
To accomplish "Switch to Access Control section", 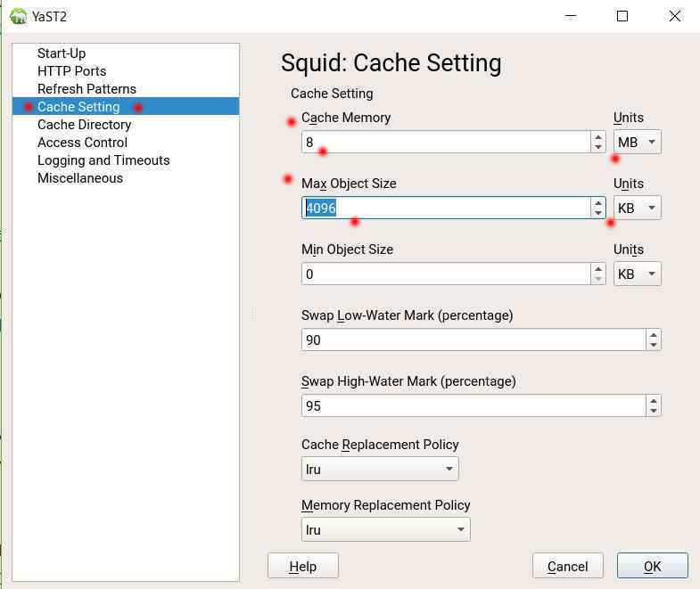I will pos(82,143).
